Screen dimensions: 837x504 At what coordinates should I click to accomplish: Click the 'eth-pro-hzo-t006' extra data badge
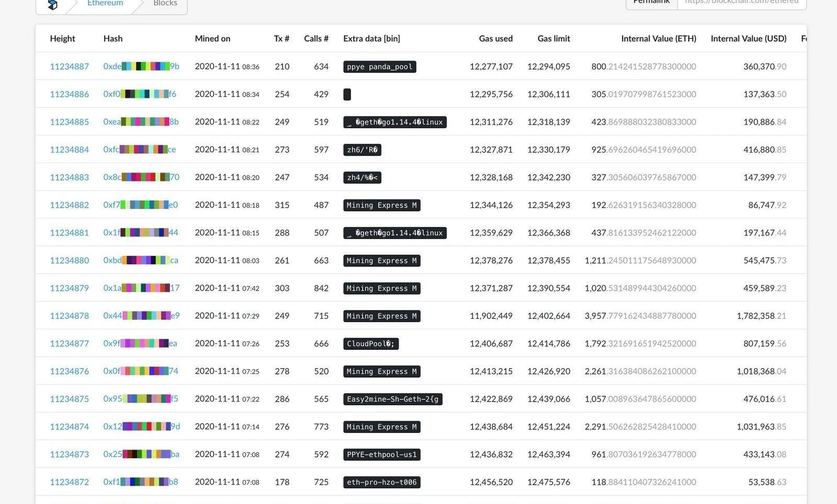(381, 482)
